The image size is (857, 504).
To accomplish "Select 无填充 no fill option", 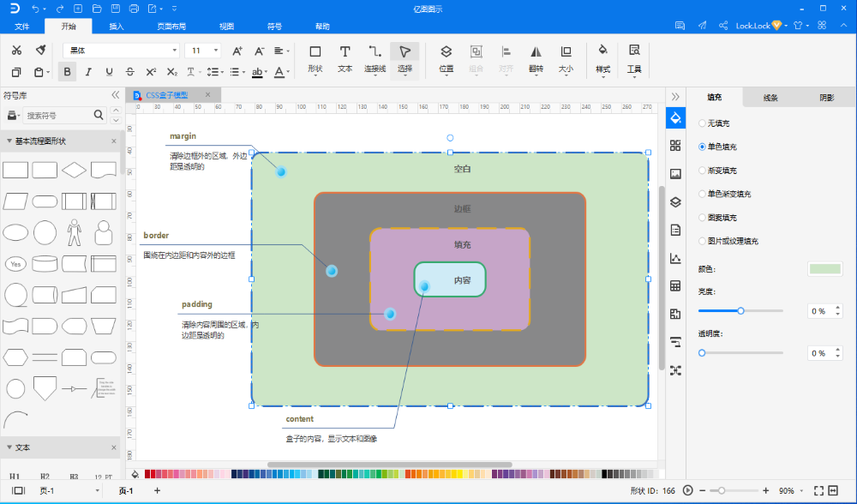I will click(x=714, y=123).
